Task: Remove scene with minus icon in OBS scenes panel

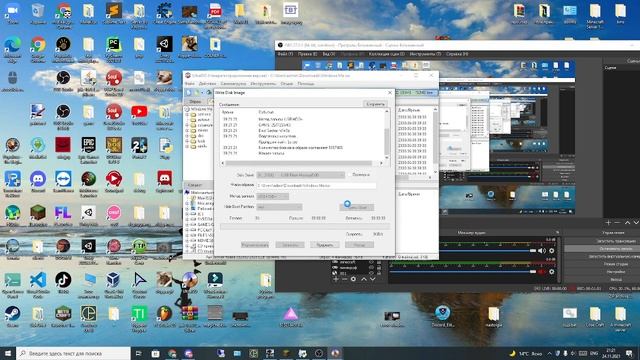Action: click(617, 222)
